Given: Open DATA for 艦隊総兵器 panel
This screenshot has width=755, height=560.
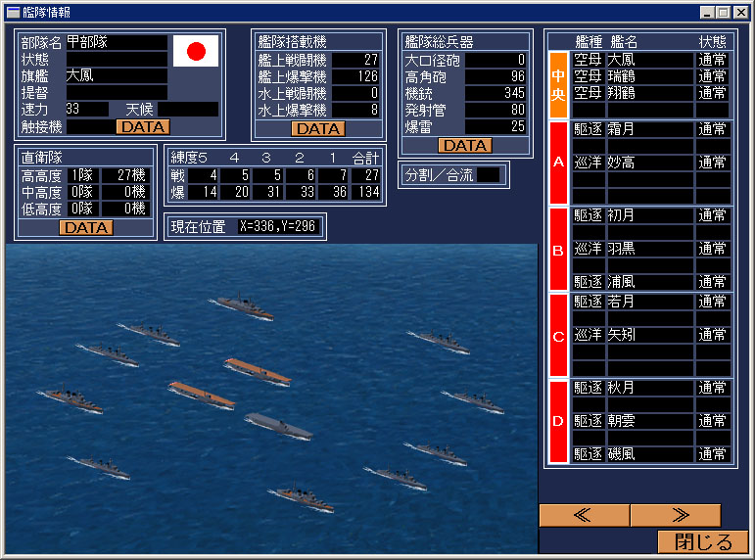Looking at the screenshot, I should 465,146.
